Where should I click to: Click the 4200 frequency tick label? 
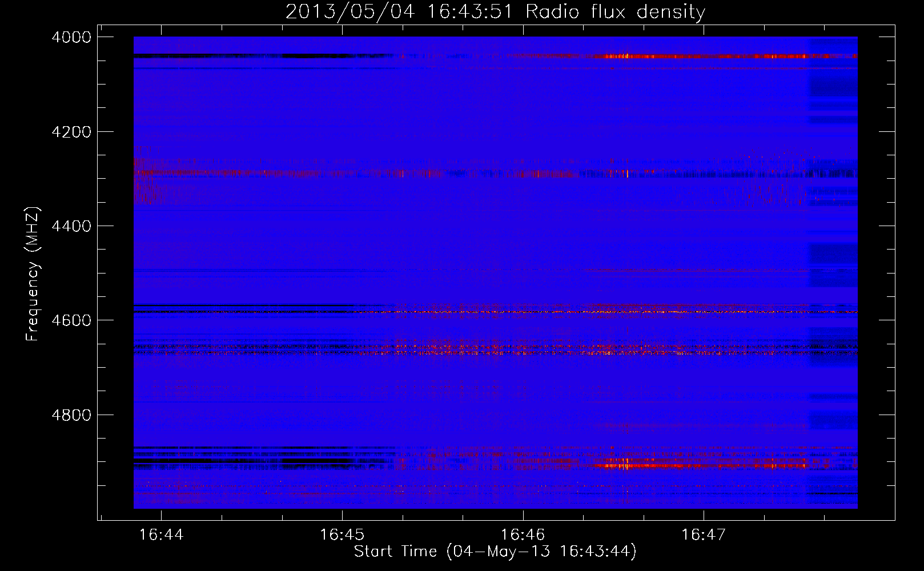(71, 132)
